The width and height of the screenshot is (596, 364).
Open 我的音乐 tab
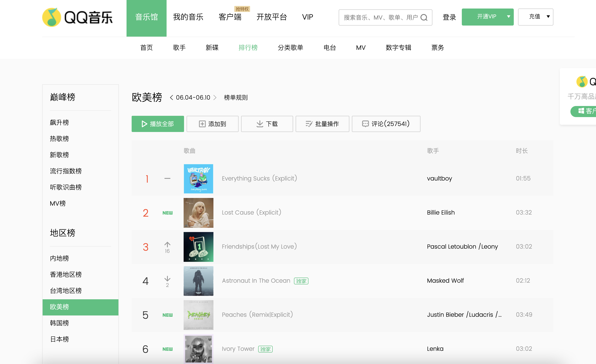pyautogui.click(x=188, y=17)
